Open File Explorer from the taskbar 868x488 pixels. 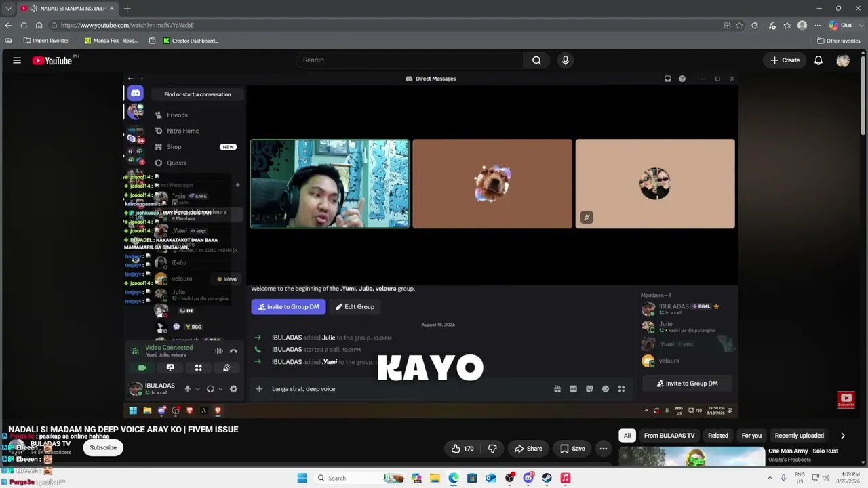pyautogui.click(x=435, y=478)
